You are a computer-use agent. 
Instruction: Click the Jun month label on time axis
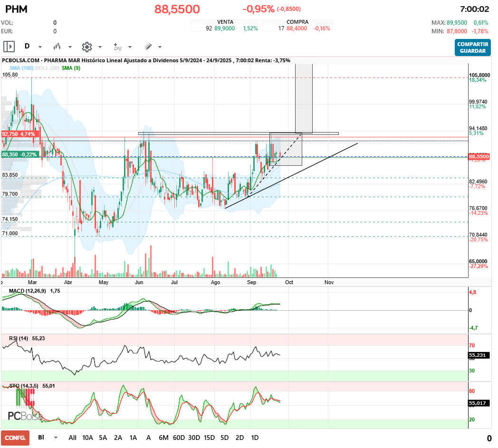click(139, 282)
